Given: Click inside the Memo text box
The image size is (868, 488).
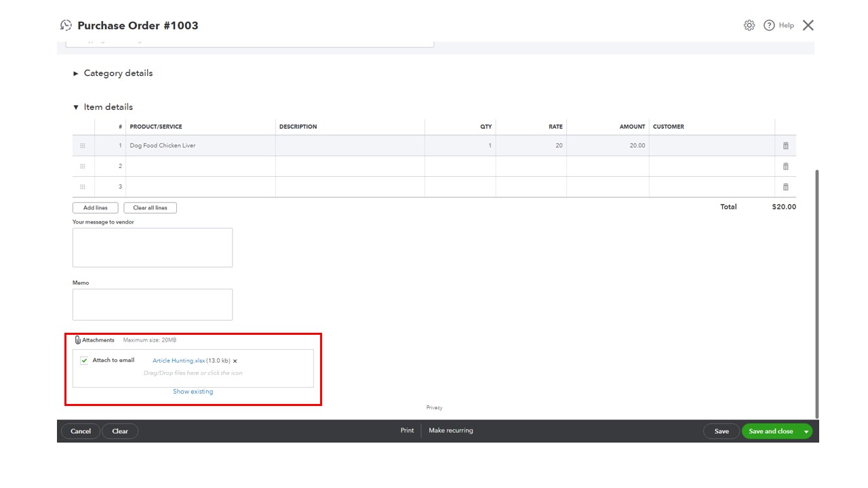Looking at the screenshot, I should (x=152, y=304).
